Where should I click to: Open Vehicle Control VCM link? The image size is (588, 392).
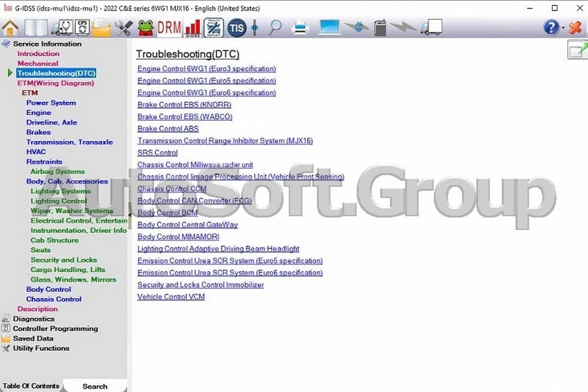coord(171,297)
